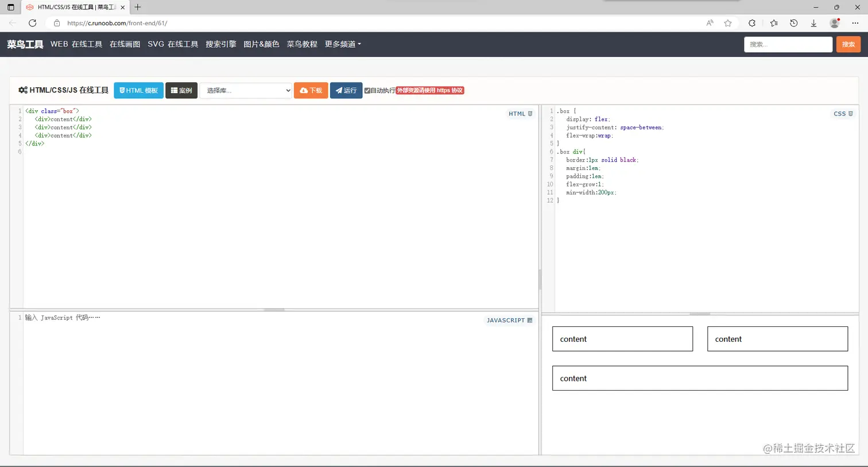The width and height of the screenshot is (868, 467).
Task: Toggle the Read Aloud icon
Action: click(710, 23)
